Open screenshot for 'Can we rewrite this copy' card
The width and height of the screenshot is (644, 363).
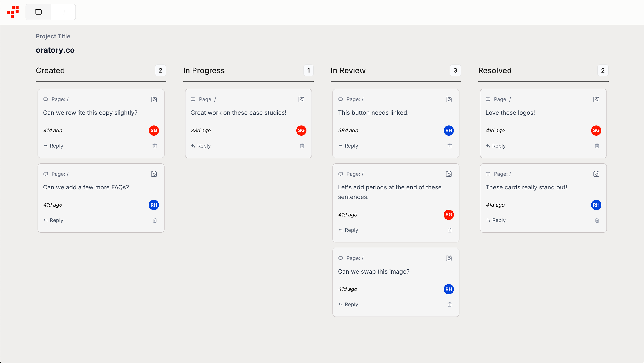pyautogui.click(x=154, y=99)
